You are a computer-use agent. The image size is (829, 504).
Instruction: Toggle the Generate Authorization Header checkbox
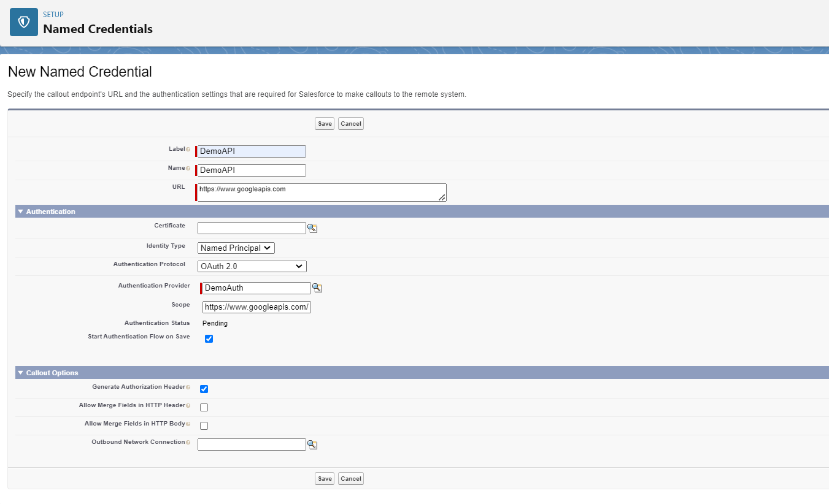click(204, 389)
